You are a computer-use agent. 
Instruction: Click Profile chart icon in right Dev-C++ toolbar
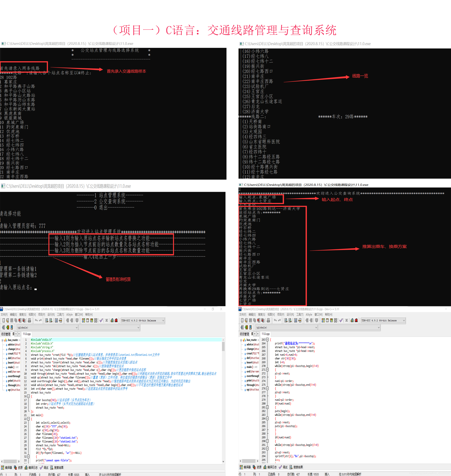[352, 320]
